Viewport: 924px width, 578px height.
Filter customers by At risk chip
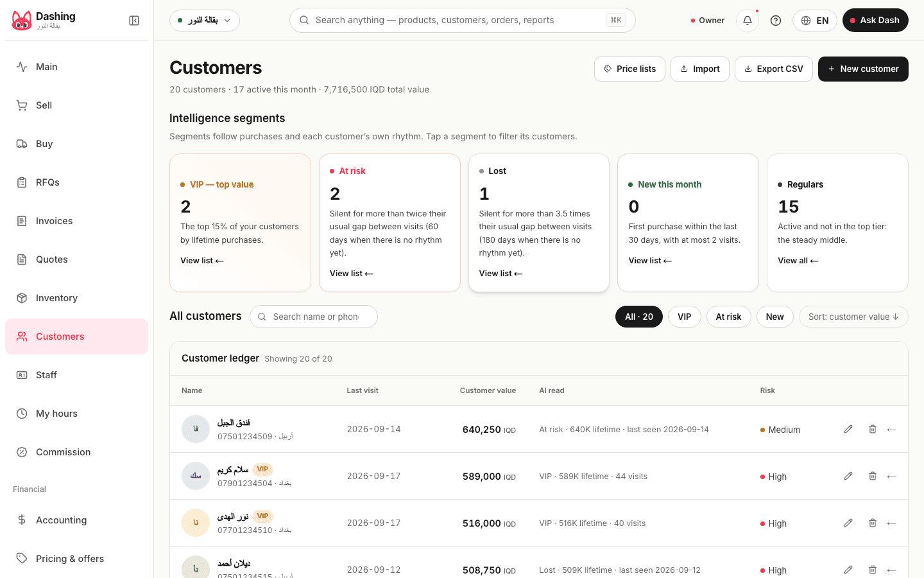point(729,317)
